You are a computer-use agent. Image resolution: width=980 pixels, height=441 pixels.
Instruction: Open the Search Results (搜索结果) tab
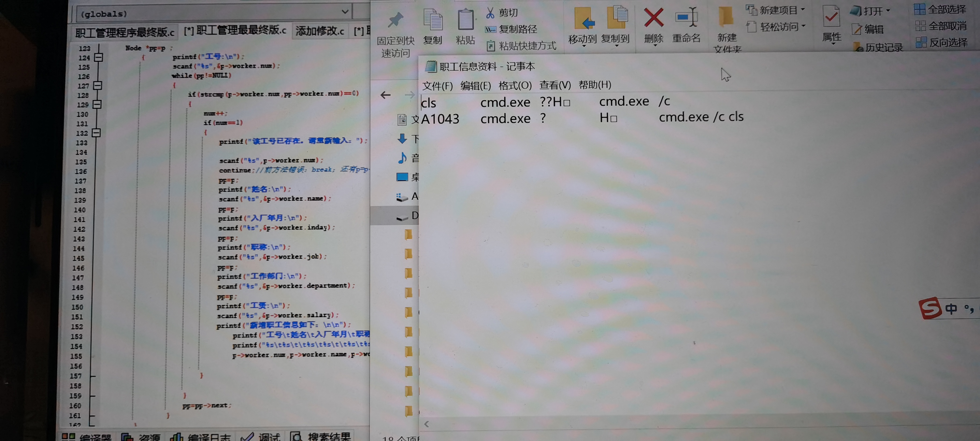[x=320, y=436]
